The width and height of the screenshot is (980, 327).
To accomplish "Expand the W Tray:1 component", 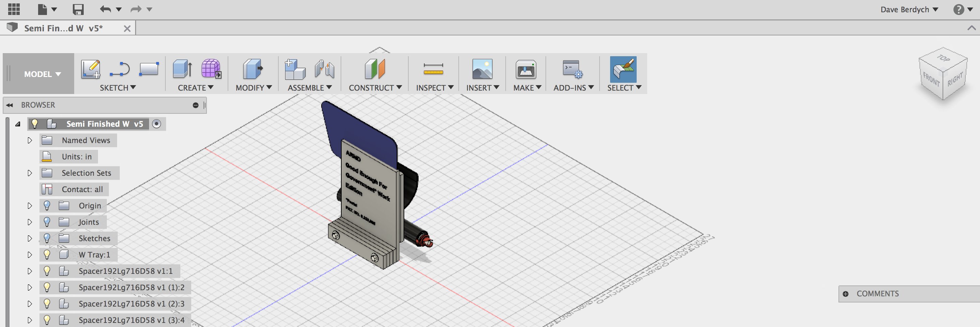I will click(30, 255).
